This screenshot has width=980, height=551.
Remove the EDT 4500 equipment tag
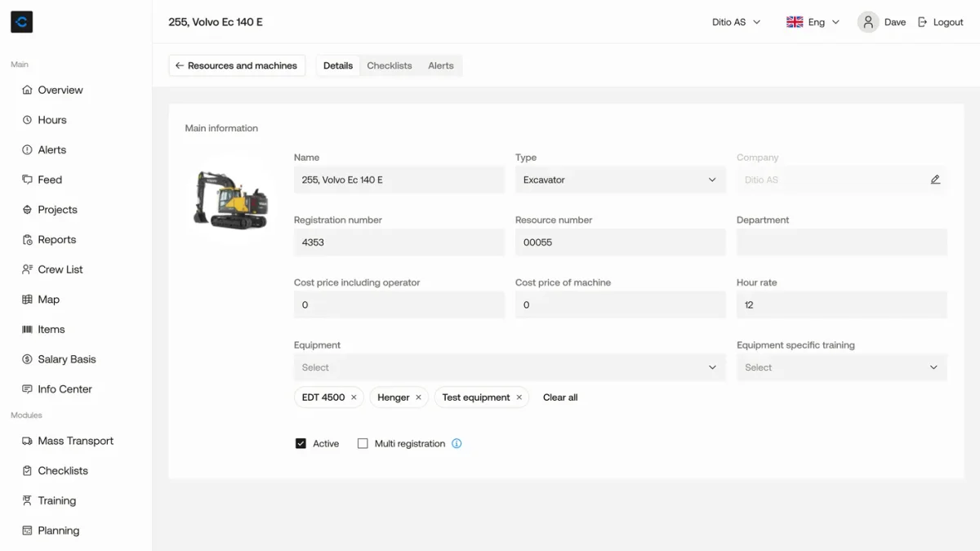point(354,398)
